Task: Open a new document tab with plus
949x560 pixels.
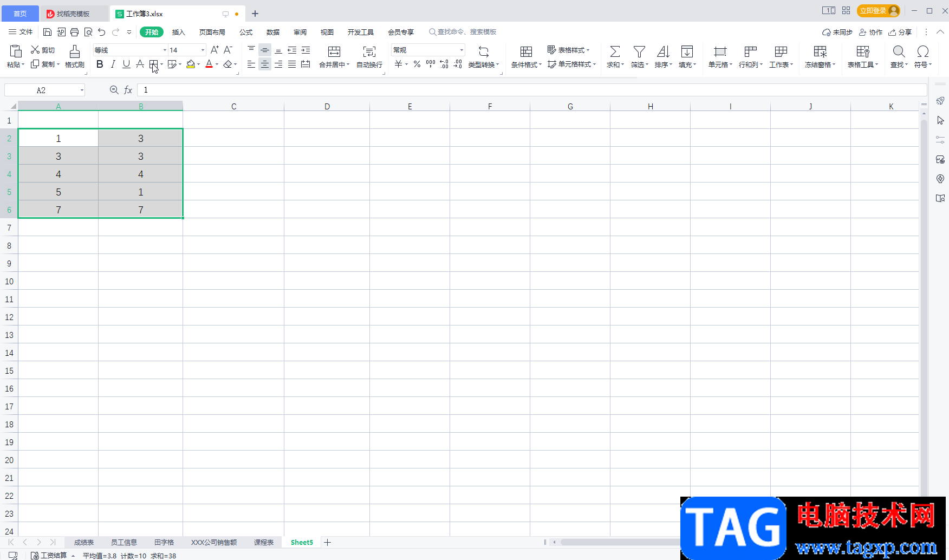Action: pos(255,14)
